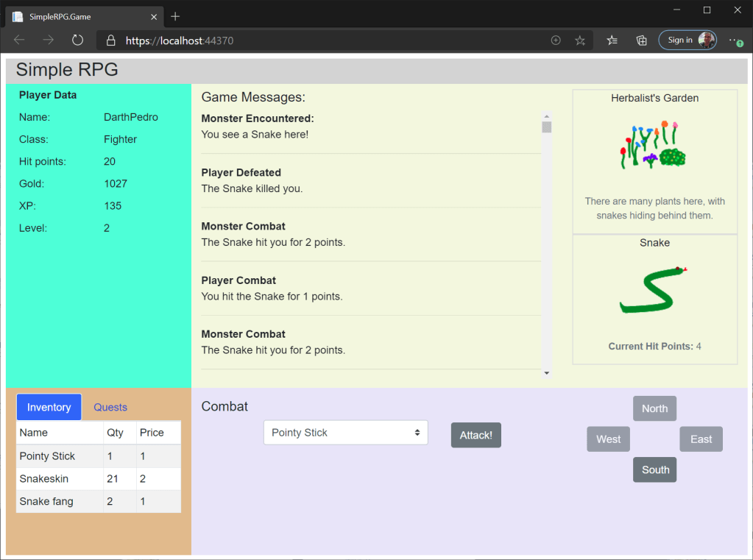Select the Inventory tab
753x560 pixels.
point(49,407)
